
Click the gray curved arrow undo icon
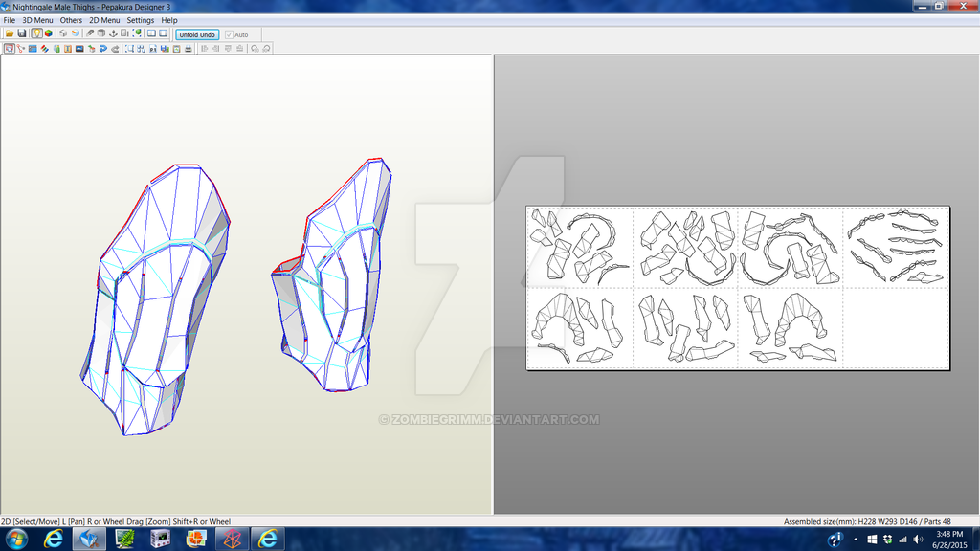pos(115,49)
